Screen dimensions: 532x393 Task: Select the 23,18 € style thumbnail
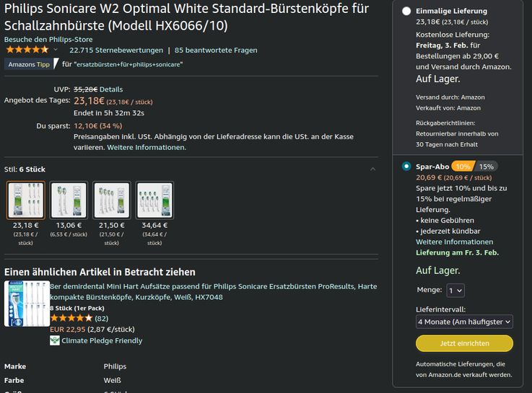pos(25,200)
